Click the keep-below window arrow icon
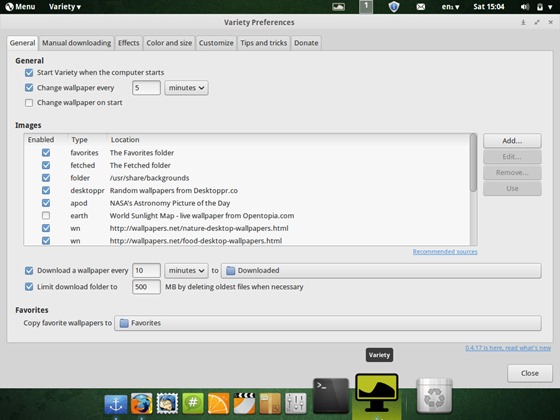Screen dimensions: 560x420 (x=523, y=22)
